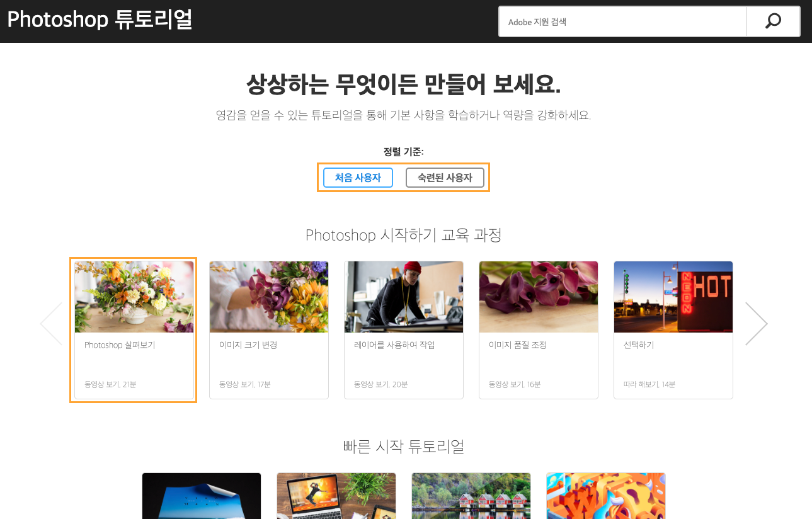The image size is (812, 519).
Task: Click the 빠른 시작 튜토리얼 heading
Action: tap(404, 447)
